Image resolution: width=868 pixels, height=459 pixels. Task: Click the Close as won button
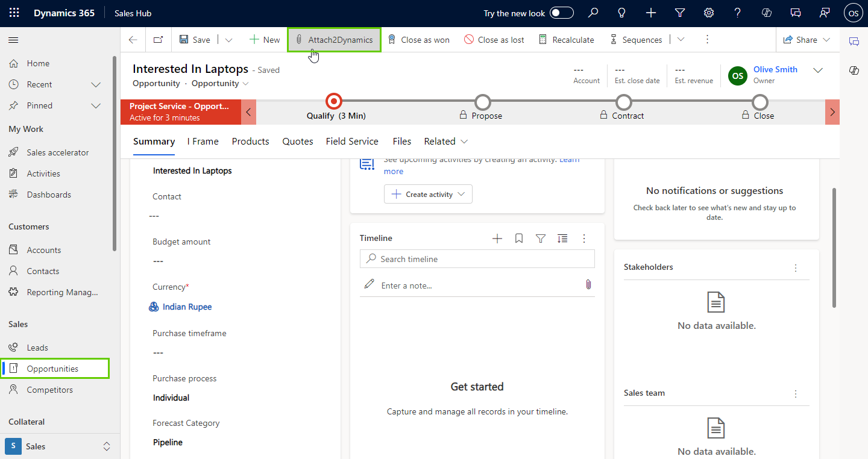[418, 40]
